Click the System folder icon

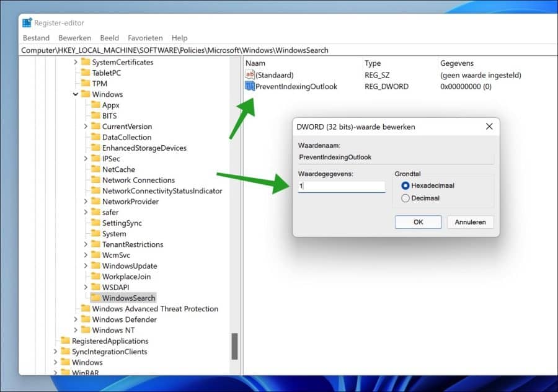click(95, 234)
